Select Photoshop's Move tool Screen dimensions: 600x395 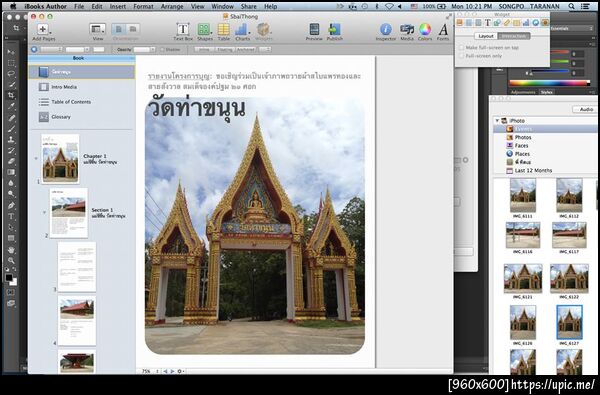[x=11, y=52]
